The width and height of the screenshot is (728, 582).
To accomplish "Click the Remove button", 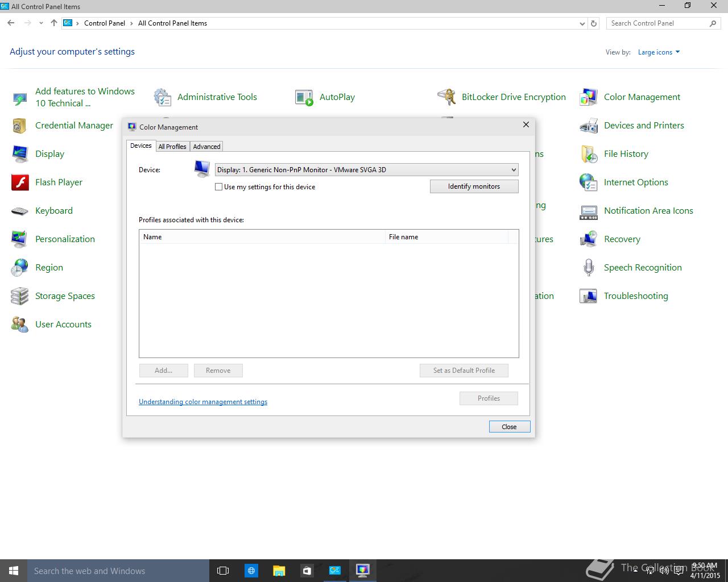I will (218, 371).
